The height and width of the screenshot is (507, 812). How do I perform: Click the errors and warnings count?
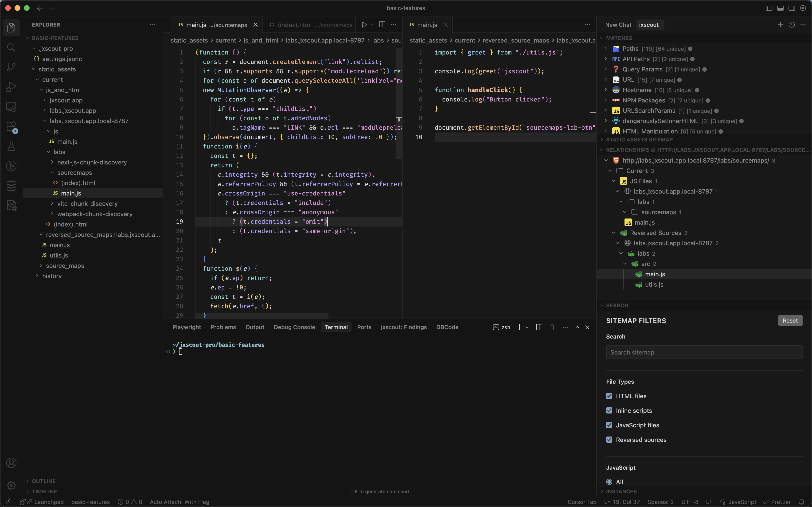coord(130,502)
